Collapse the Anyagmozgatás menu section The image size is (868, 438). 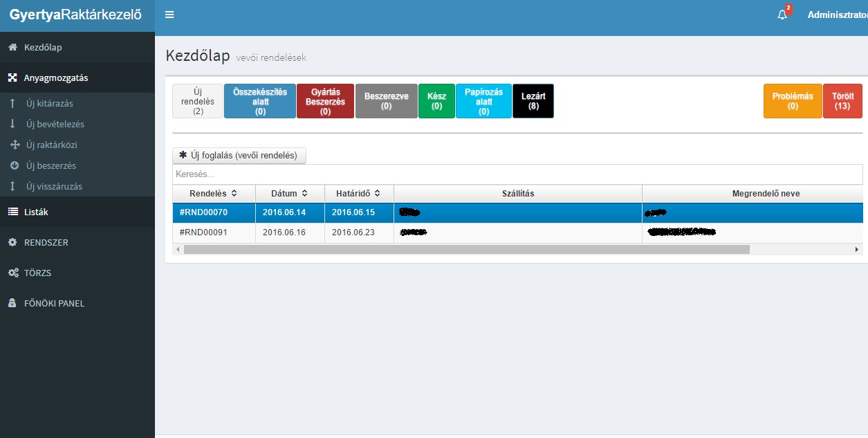coord(77,78)
